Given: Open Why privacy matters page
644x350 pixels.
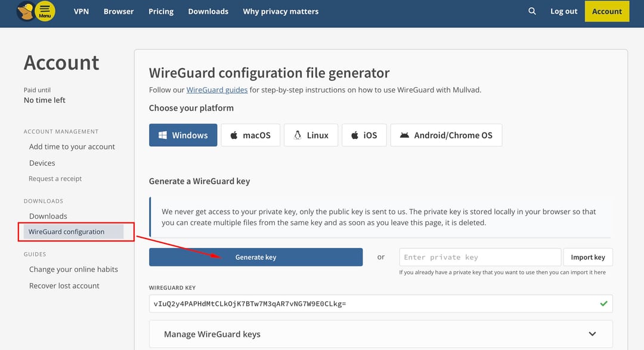Looking at the screenshot, I should 280,11.
